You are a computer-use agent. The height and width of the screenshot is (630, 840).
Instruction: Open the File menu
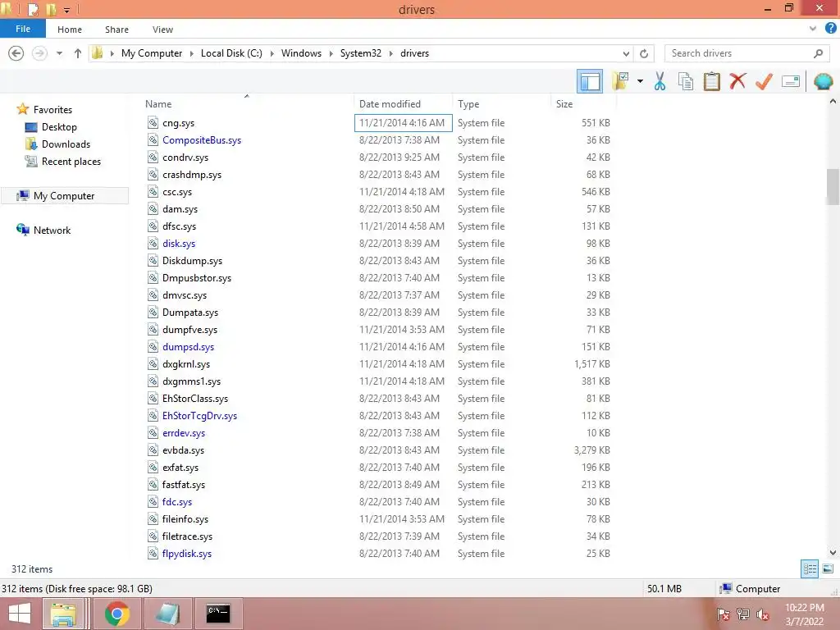click(x=23, y=29)
